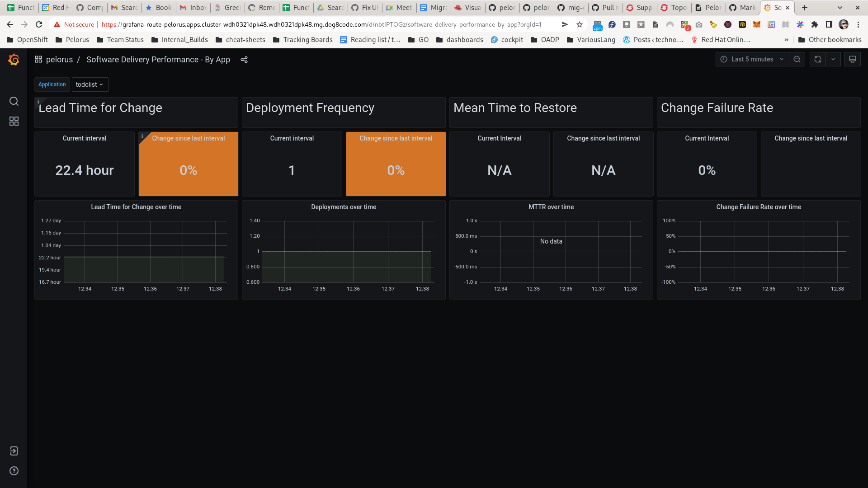Open the Help question mark icon
868x488 pixels.
click(x=14, y=471)
